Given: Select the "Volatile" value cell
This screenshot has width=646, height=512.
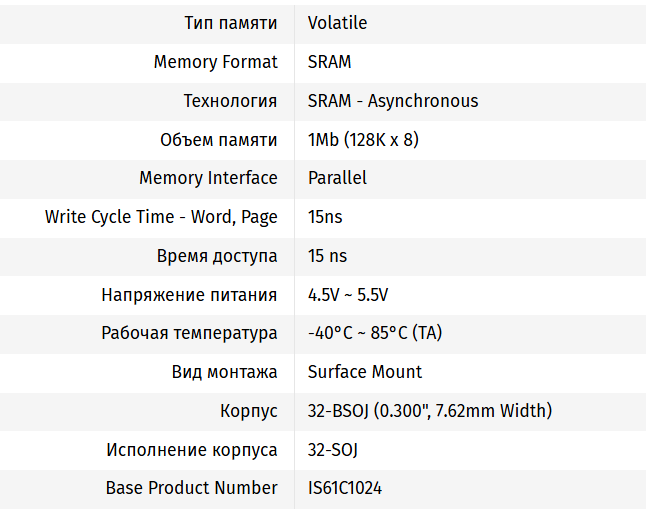Looking at the screenshot, I should (x=337, y=23).
